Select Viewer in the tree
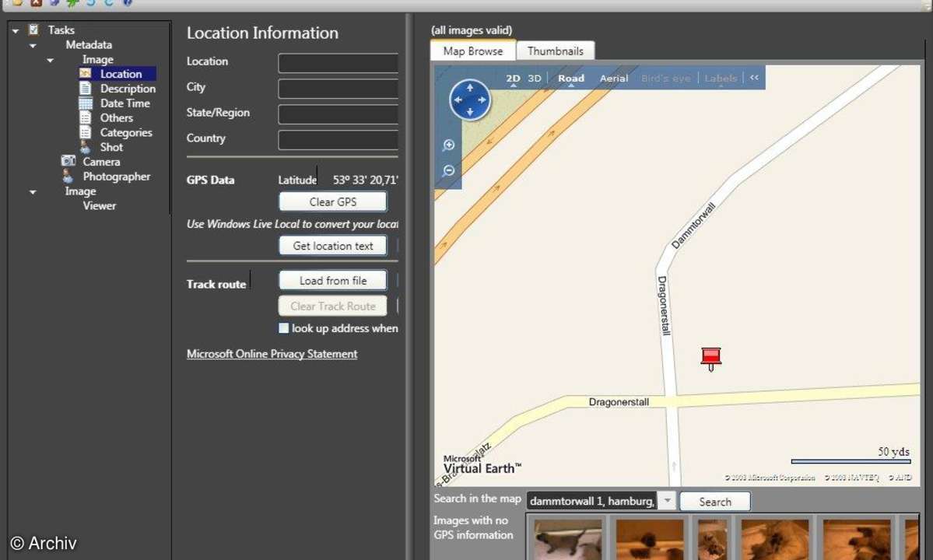933x560 pixels. [100, 205]
